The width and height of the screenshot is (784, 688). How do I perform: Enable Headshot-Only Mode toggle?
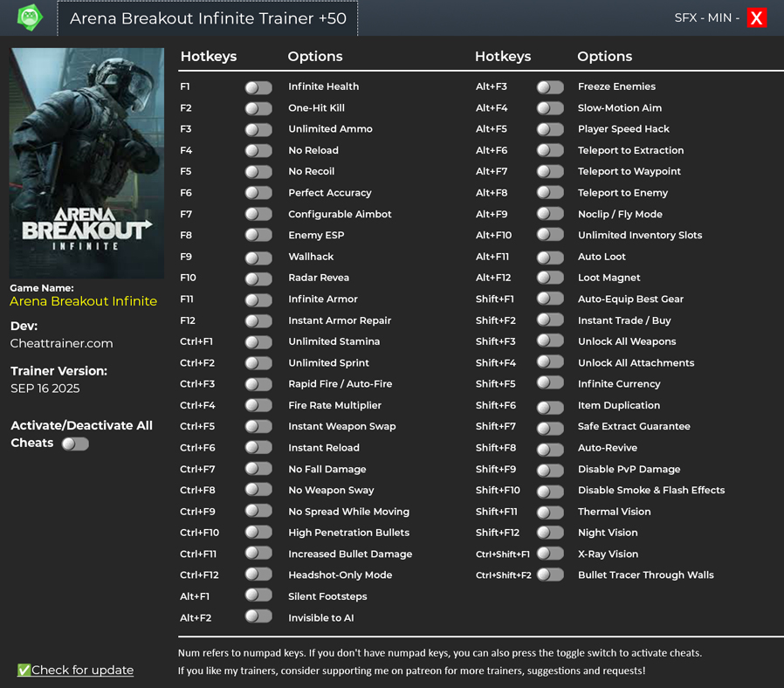click(258, 574)
